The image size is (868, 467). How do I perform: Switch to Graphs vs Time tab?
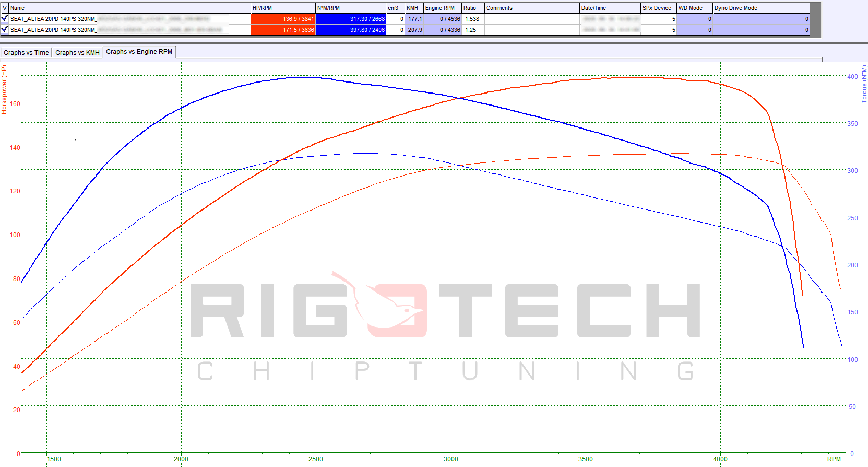coord(26,53)
